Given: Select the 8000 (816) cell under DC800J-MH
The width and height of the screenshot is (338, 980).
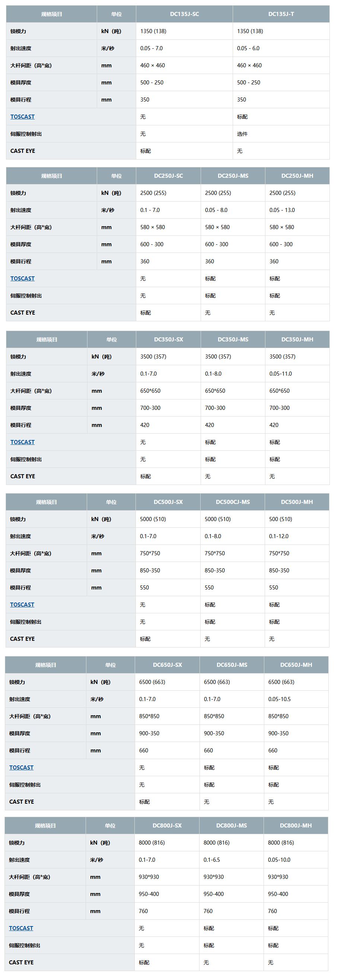Looking at the screenshot, I should click(281, 843).
